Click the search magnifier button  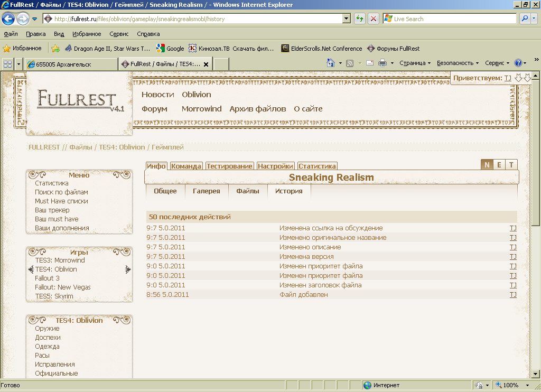click(x=525, y=18)
